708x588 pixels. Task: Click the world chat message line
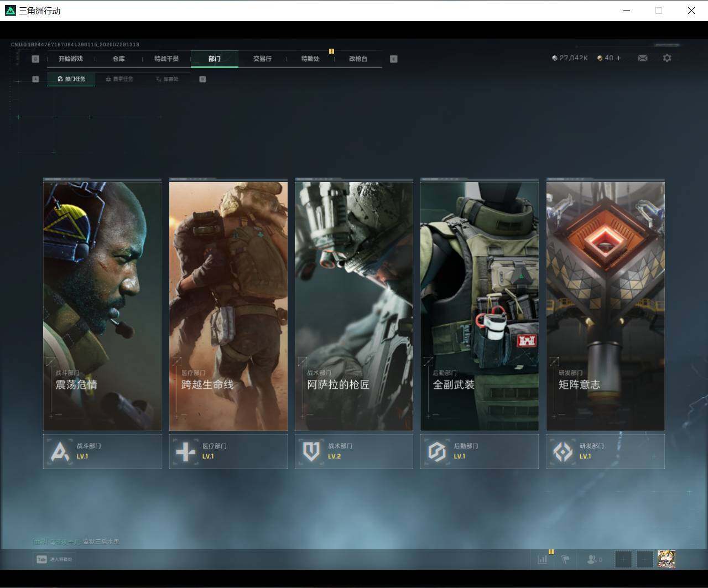(76, 542)
